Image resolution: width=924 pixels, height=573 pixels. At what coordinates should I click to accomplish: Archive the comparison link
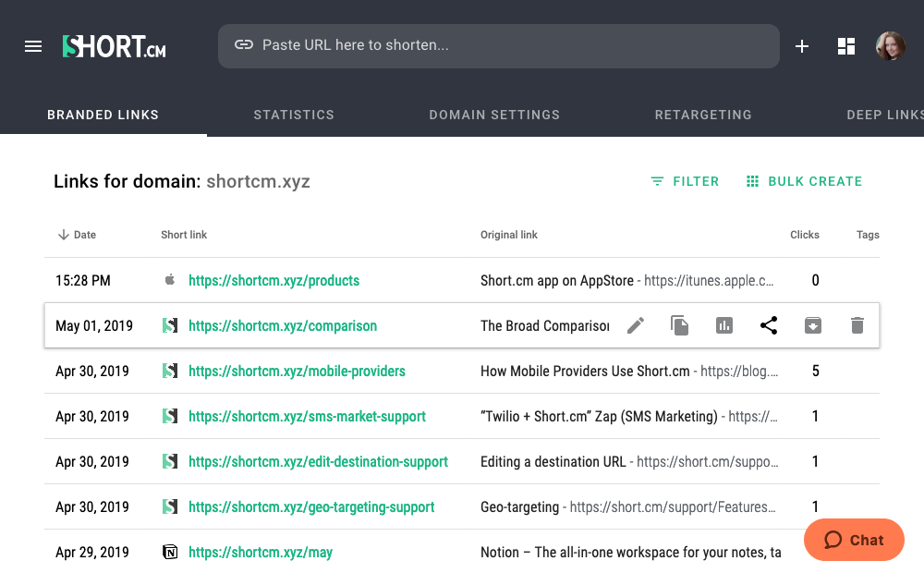point(813,325)
